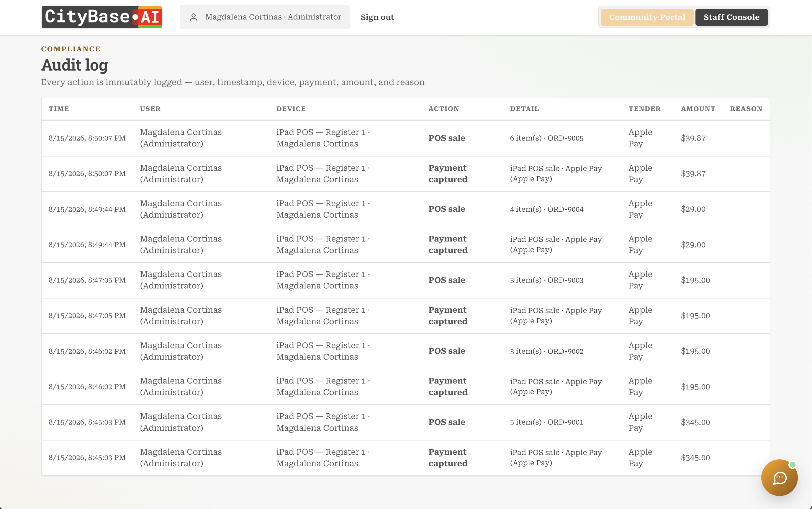Click the timestamp in the ORD-9003 row
This screenshot has width=812, height=509.
coord(87,280)
